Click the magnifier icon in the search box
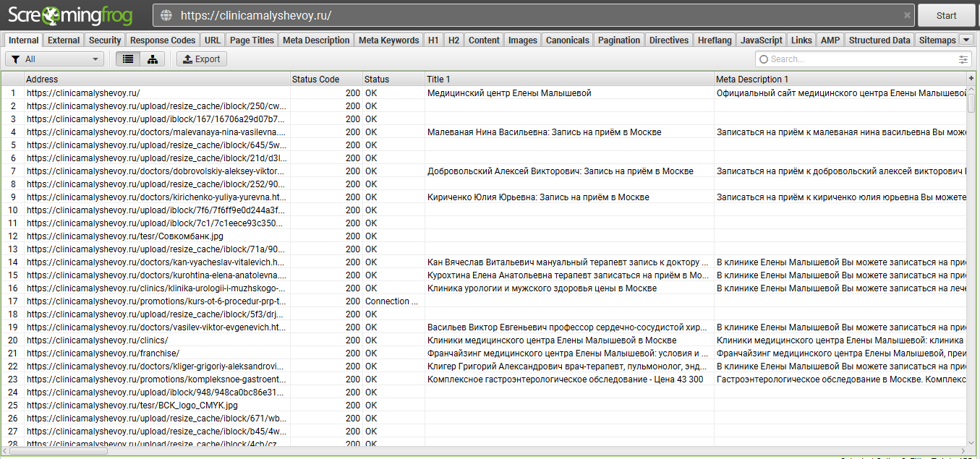The image size is (980, 459). [764, 59]
